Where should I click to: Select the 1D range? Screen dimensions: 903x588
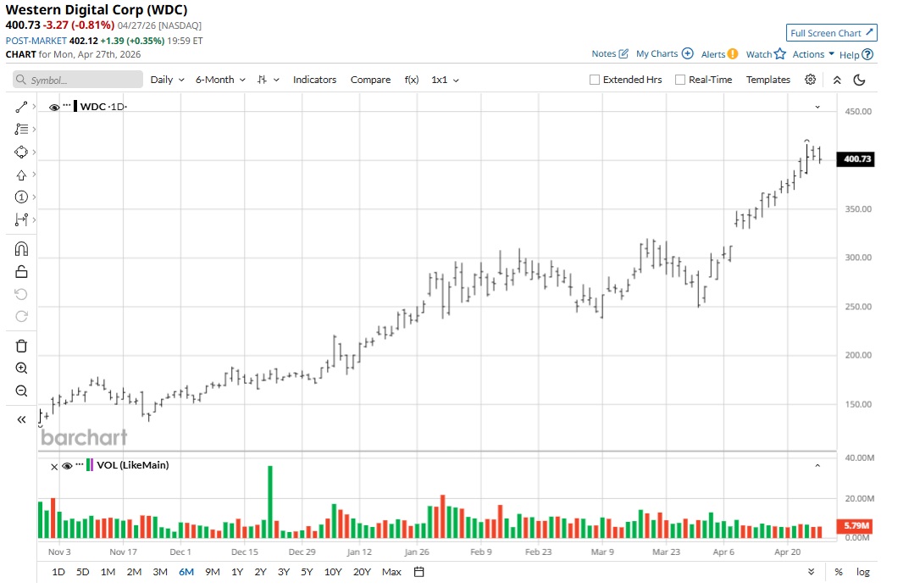pyautogui.click(x=58, y=572)
